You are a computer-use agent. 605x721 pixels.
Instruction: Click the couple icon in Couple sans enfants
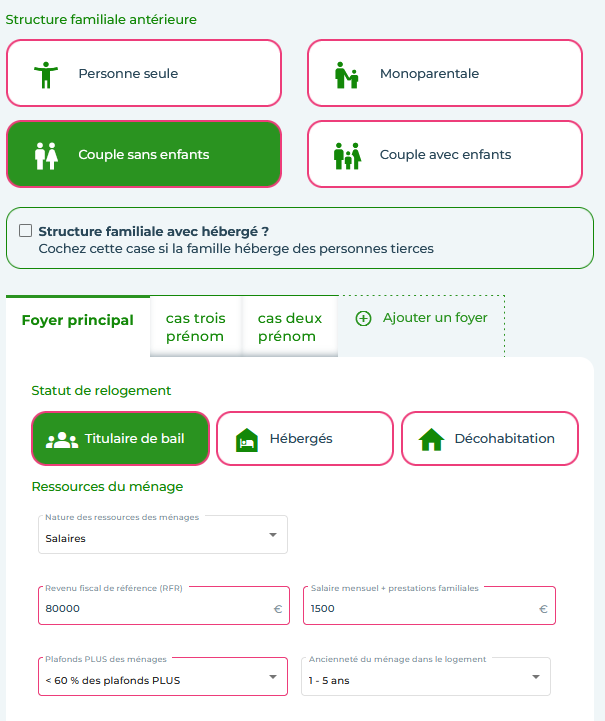[x=46, y=156]
